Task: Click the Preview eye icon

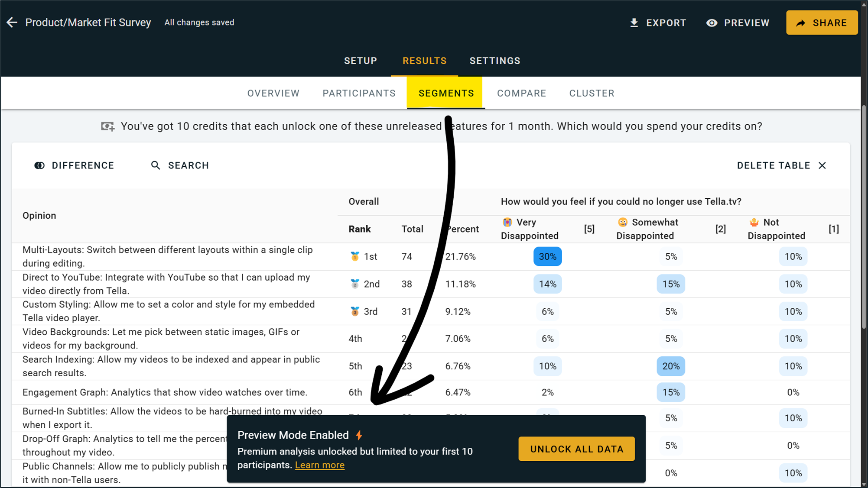Action: pyautogui.click(x=712, y=23)
